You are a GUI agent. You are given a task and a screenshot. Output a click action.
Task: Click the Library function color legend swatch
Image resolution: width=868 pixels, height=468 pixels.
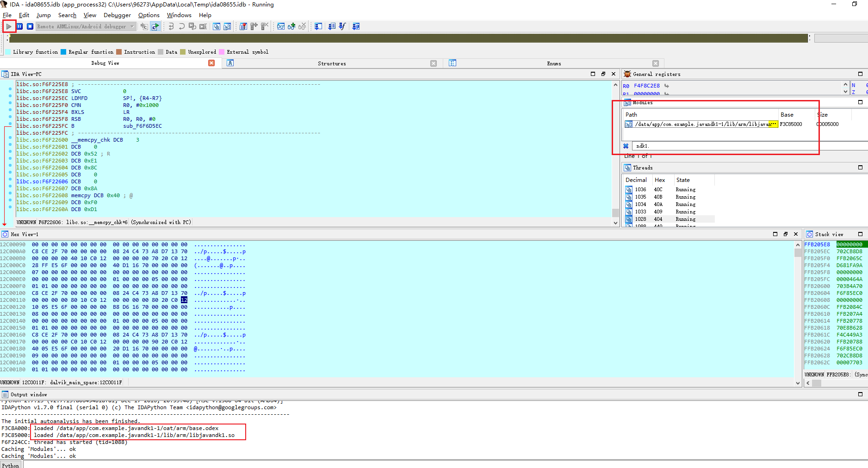(8, 52)
